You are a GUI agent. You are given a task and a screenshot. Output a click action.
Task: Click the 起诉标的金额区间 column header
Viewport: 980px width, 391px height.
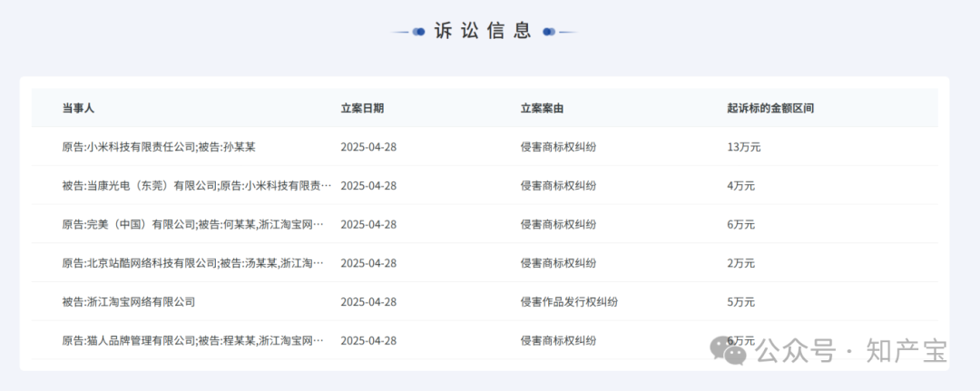(x=770, y=108)
